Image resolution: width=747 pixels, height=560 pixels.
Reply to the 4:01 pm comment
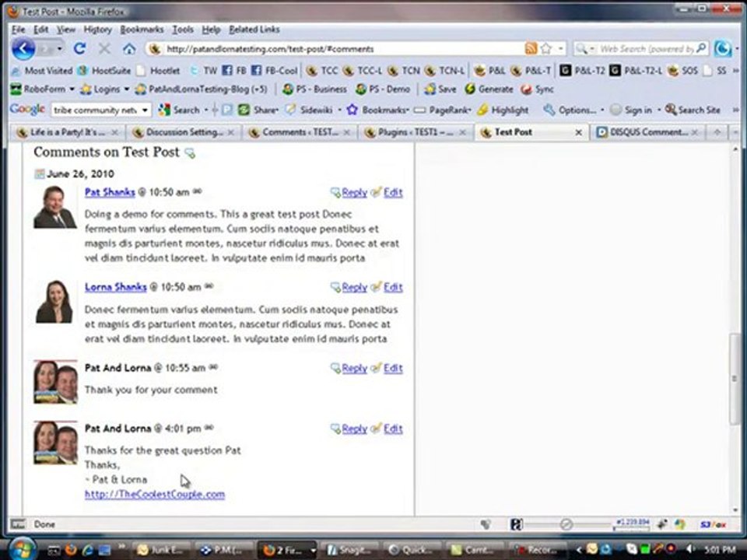(354, 429)
